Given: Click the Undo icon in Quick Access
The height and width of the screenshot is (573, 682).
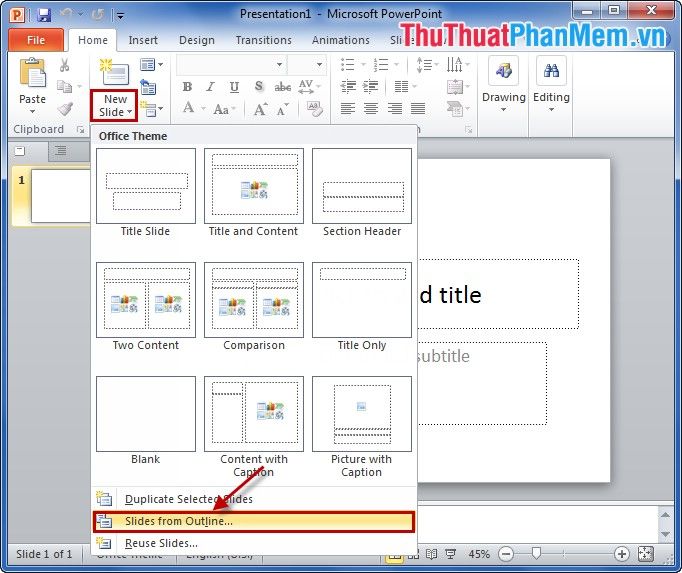Looking at the screenshot, I should [66, 14].
